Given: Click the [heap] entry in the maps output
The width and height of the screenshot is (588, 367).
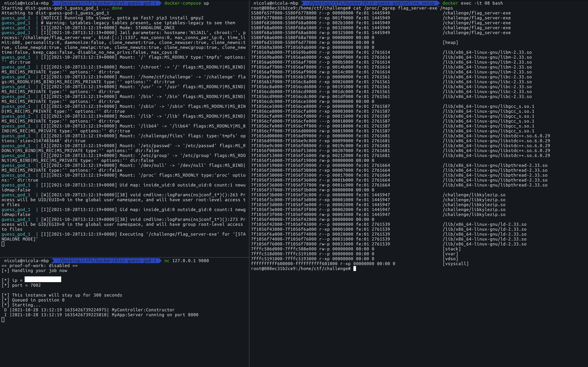Looking at the screenshot, I should click(450, 42).
